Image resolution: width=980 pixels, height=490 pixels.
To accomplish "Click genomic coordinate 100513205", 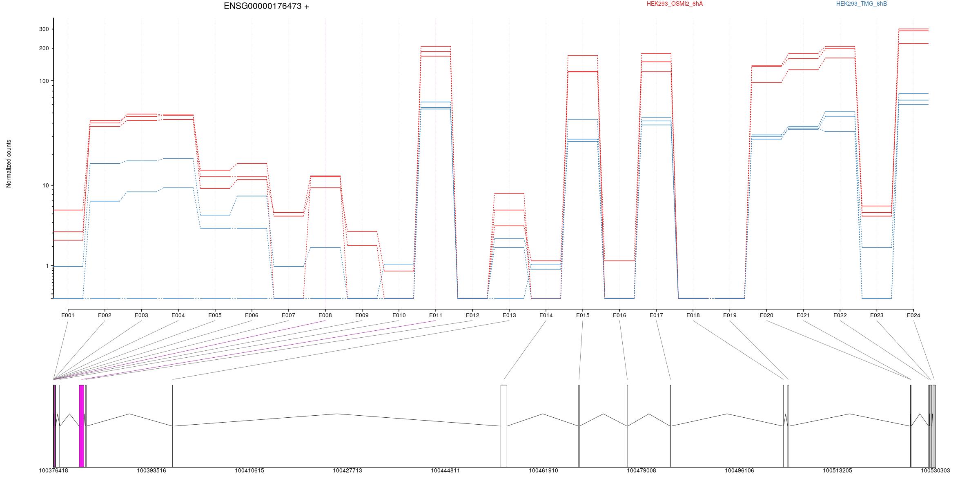I will 837,470.
